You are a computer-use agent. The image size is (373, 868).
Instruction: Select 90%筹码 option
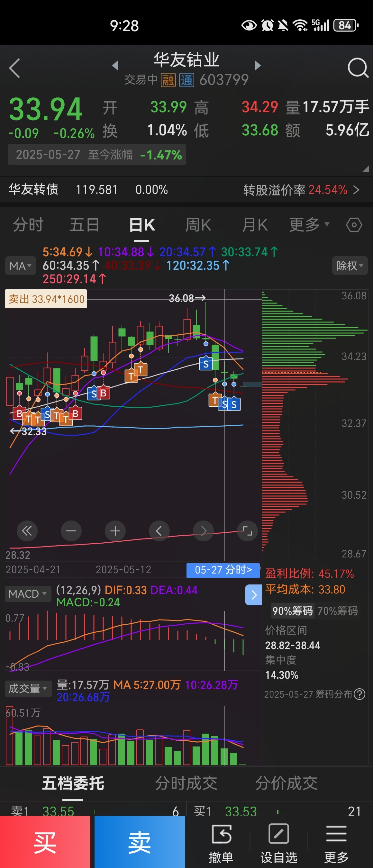pyautogui.click(x=293, y=611)
